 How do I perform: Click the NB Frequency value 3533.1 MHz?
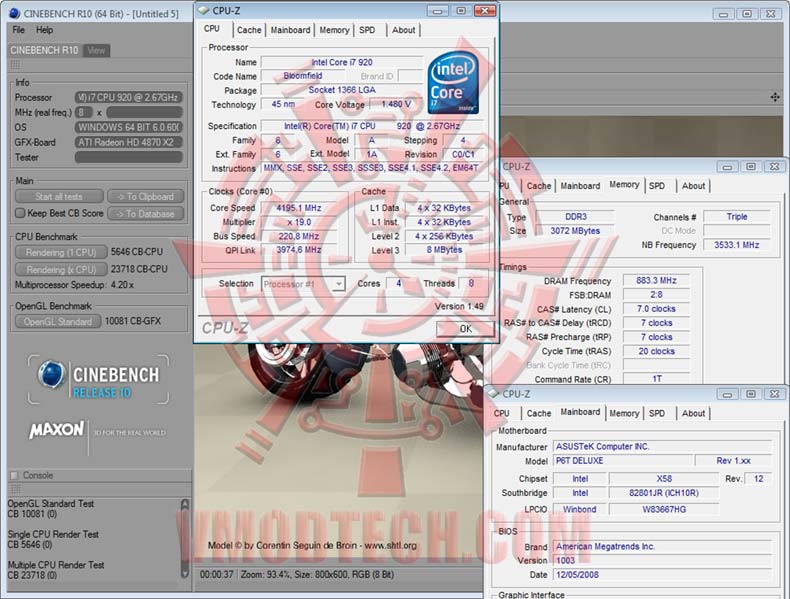[736, 245]
